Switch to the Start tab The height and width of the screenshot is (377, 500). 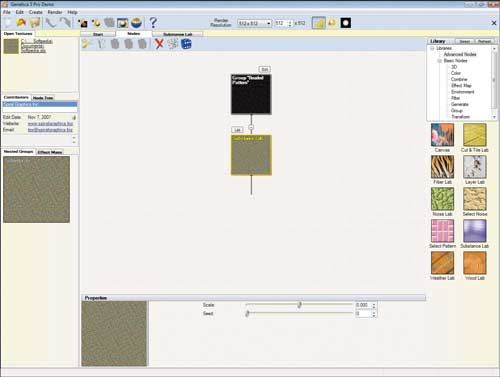98,34
